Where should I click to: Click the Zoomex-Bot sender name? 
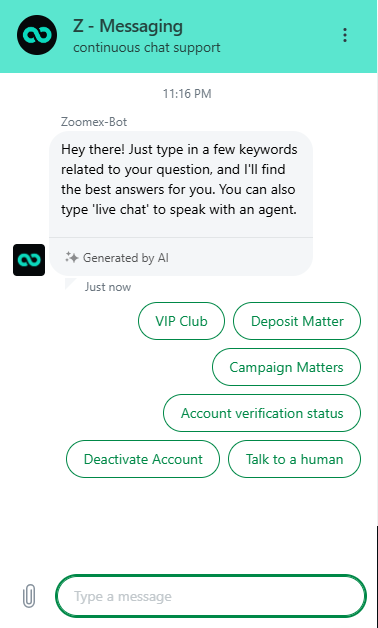pos(94,121)
